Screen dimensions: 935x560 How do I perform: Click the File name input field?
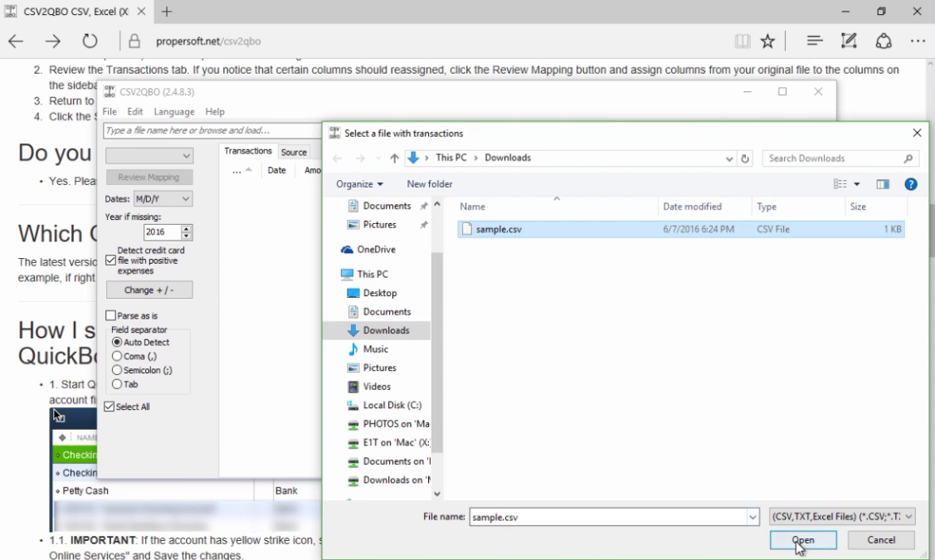608,517
